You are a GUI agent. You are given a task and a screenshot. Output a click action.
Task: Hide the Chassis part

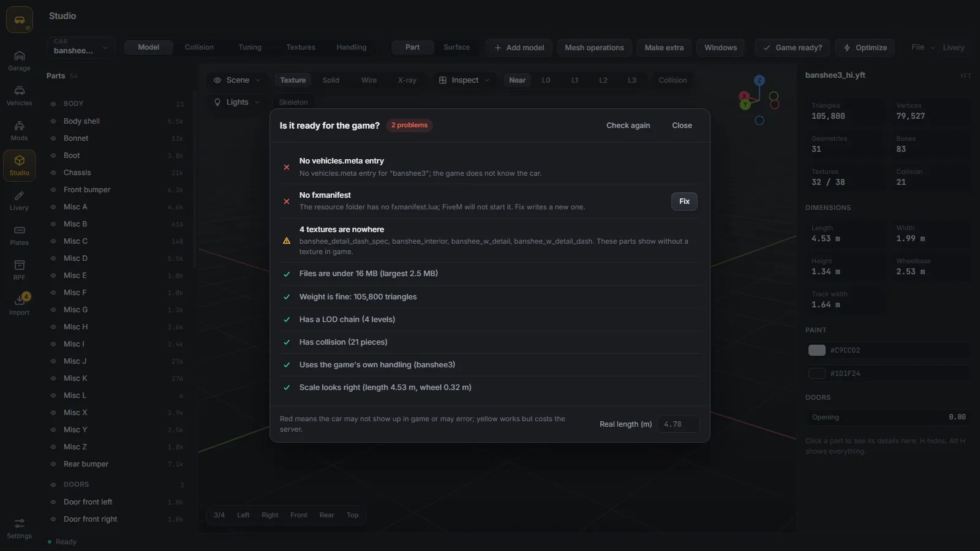click(x=53, y=173)
